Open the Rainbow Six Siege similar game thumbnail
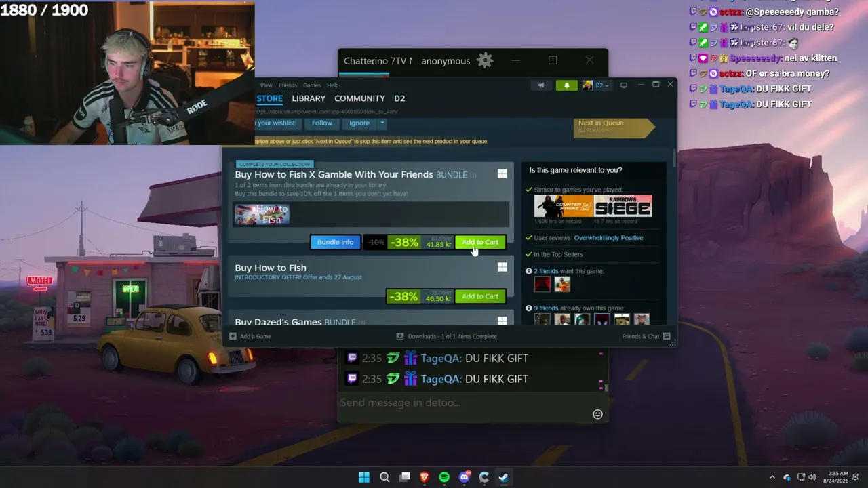The image size is (868, 488). (x=623, y=206)
